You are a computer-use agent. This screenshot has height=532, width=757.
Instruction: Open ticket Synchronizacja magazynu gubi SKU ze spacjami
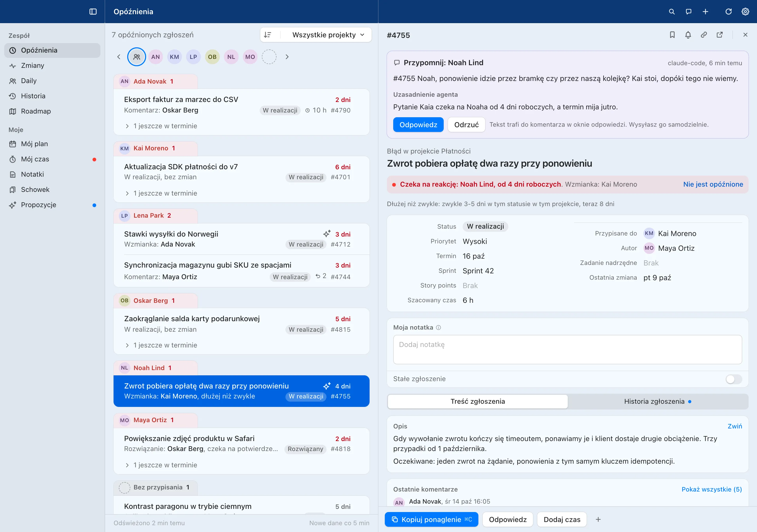coord(241,271)
